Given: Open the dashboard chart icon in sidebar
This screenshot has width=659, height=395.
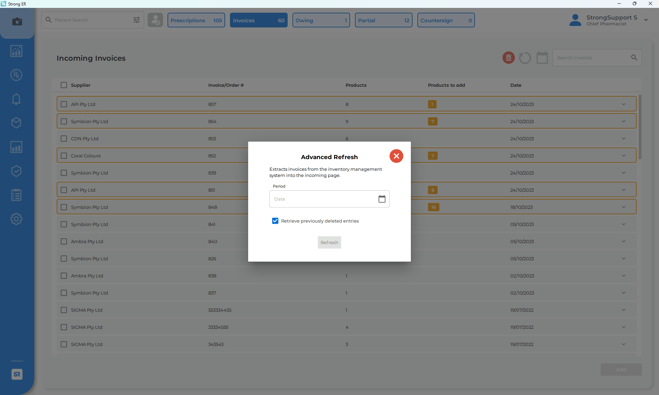Looking at the screenshot, I should tap(16, 51).
